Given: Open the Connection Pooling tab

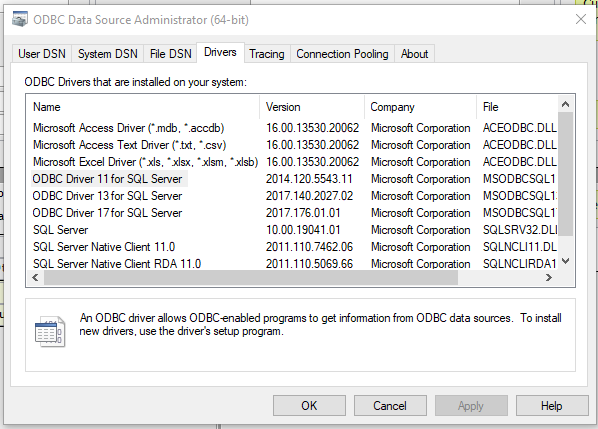Looking at the screenshot, I should tap(342, 54).
